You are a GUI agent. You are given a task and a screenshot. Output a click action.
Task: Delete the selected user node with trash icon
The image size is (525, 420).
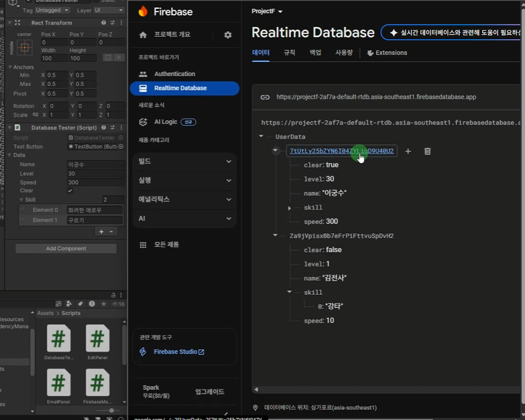pos(427,151)
